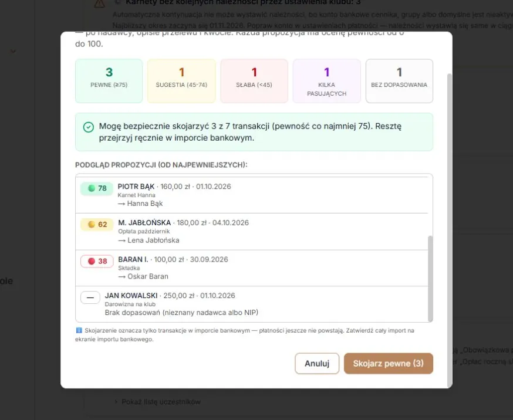The image size is (513, 420).
Task: Click the dash badge beside JAN KOWALSKI
Action: pyautogui.click(x=90, y=297)
